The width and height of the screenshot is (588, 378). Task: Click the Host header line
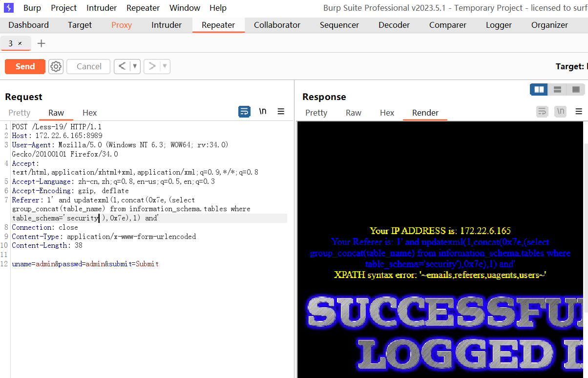click(57, 136)
